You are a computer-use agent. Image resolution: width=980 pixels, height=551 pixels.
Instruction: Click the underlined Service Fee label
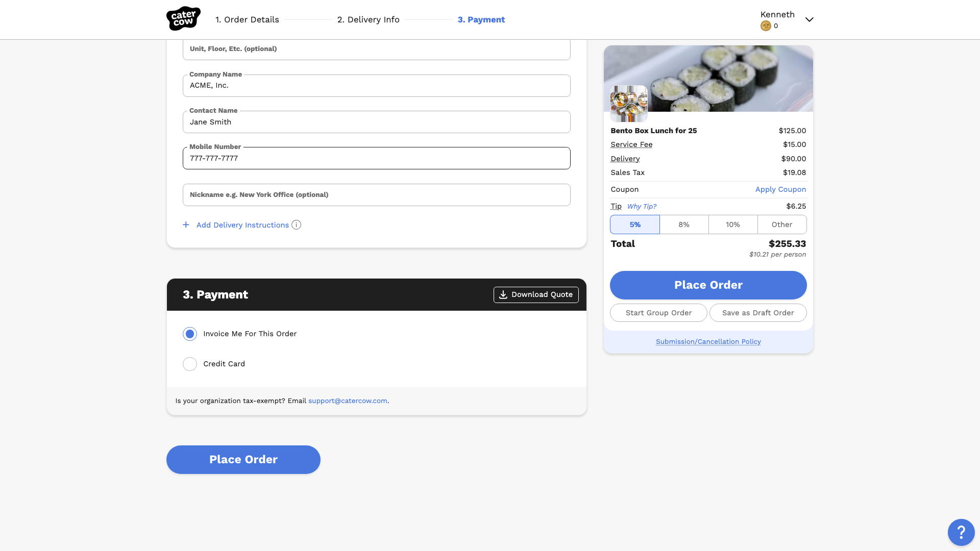(x=631, y=145)
